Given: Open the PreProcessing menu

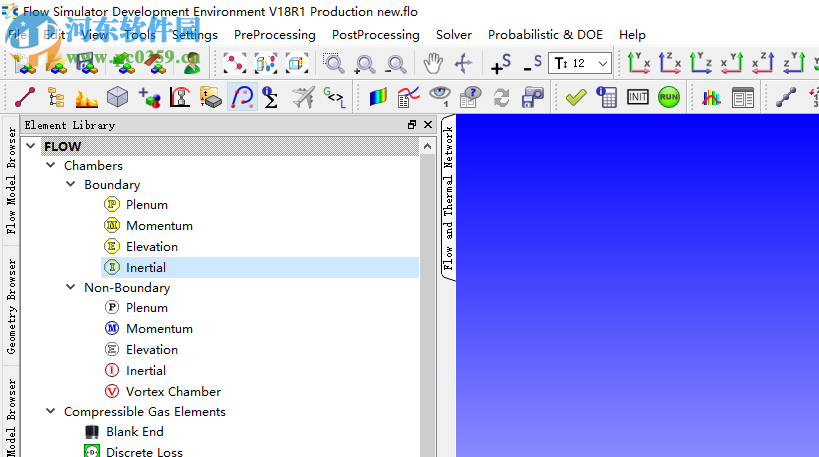Looking at the screenshot, I should pyautogui.click(x=275, y=35).
